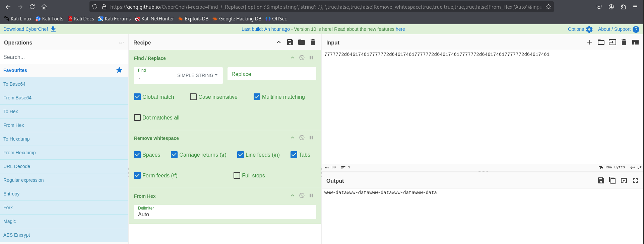
Task: Open the SIMPLE STRING type dropdown
Action: 197,75
